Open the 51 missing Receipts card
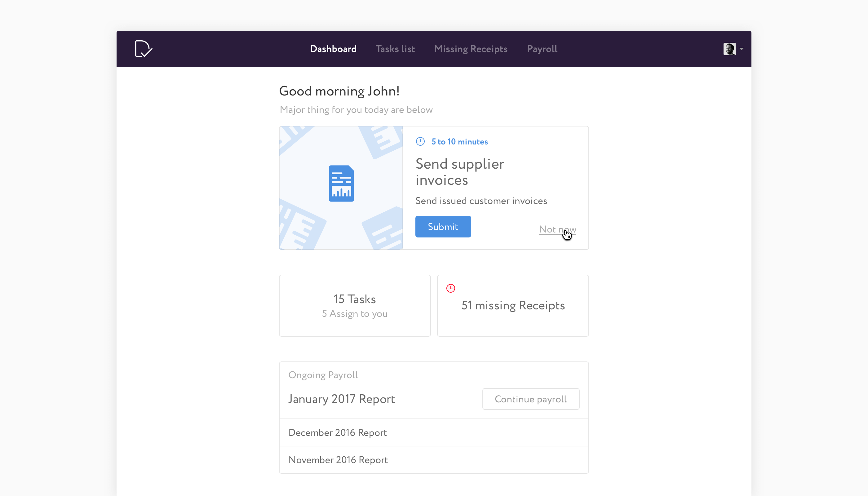This screenshot has width=868, height=496. pyautogui.click(x=513, y=306)
